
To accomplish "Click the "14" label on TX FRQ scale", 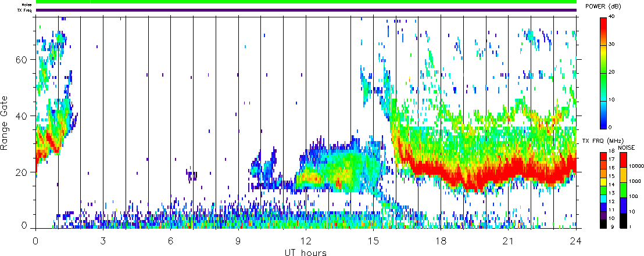I will click(612, 185).
